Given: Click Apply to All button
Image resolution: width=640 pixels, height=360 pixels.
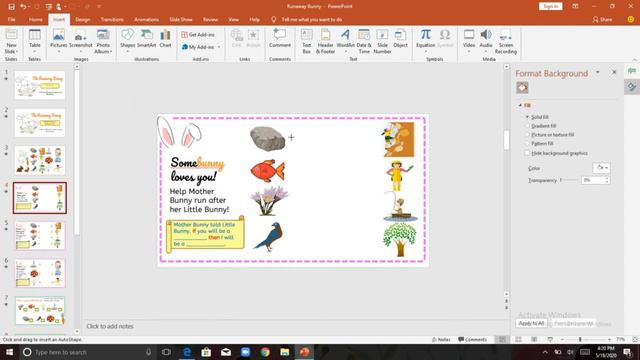Looking at the screenshot, I should pyautogui.click(x=531, y=323).
